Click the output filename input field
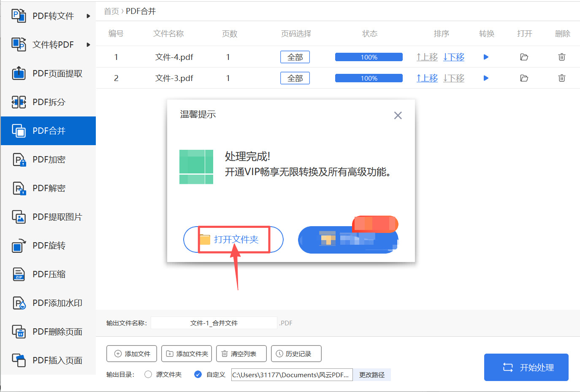 [213, 323]
